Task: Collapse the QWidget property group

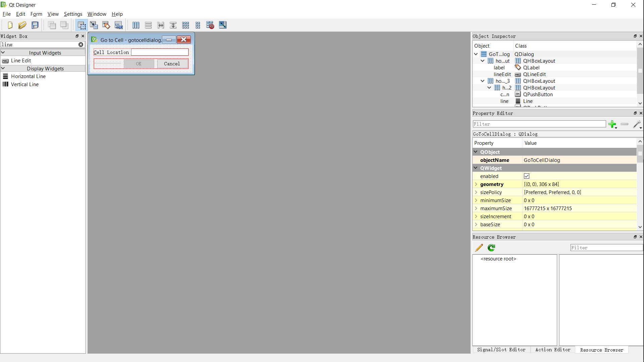Action: pos(476,168)
